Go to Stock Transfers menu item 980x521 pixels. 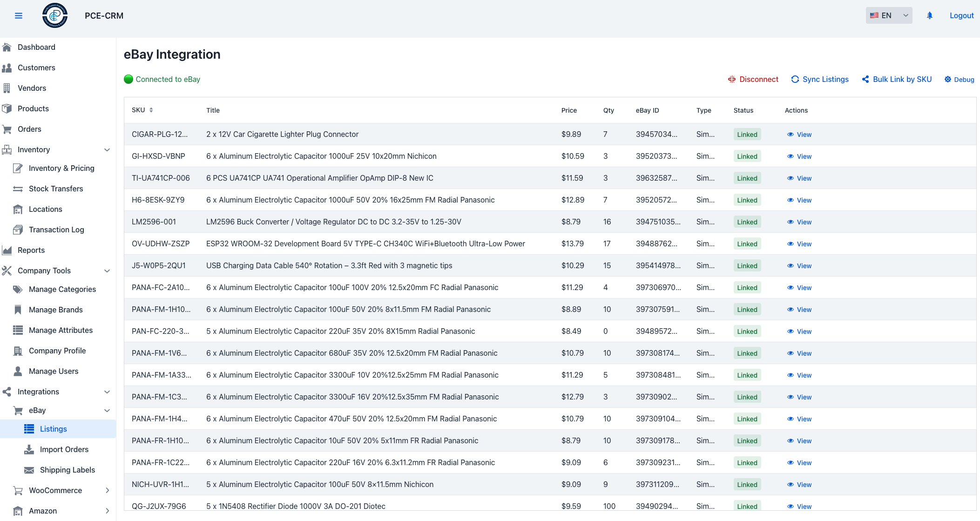56,189
